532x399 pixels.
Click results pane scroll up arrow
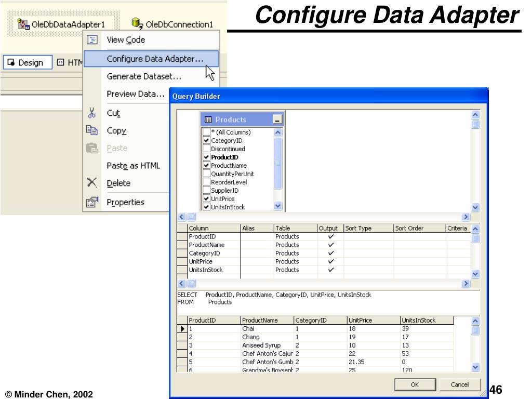coord(475,321)
